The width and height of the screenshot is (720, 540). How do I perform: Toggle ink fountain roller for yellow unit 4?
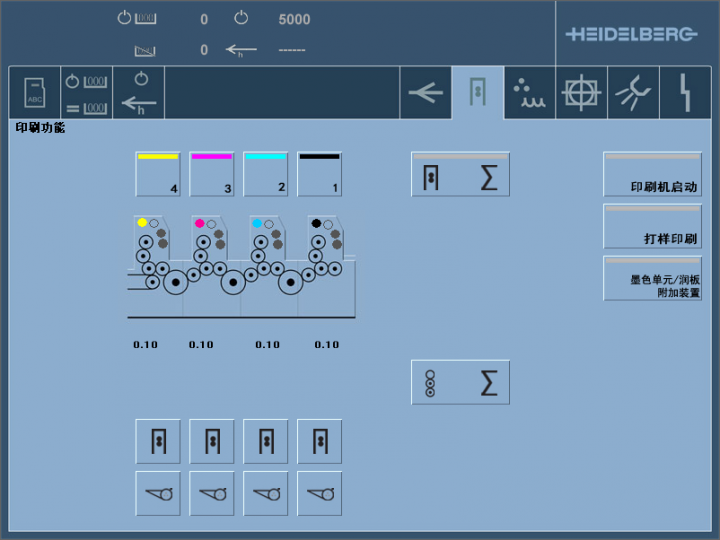[x=158, y=494]
